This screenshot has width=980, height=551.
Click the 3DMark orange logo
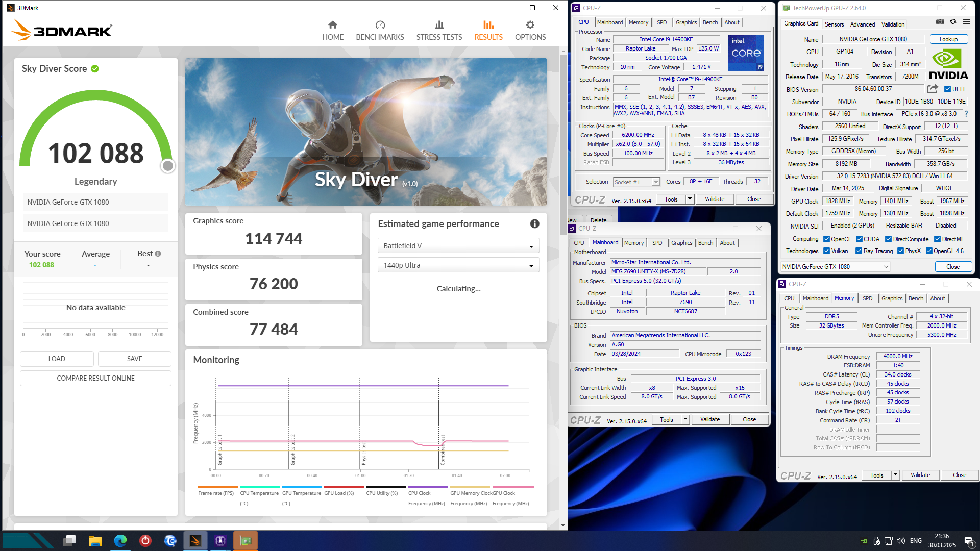[x=61, y=30]
